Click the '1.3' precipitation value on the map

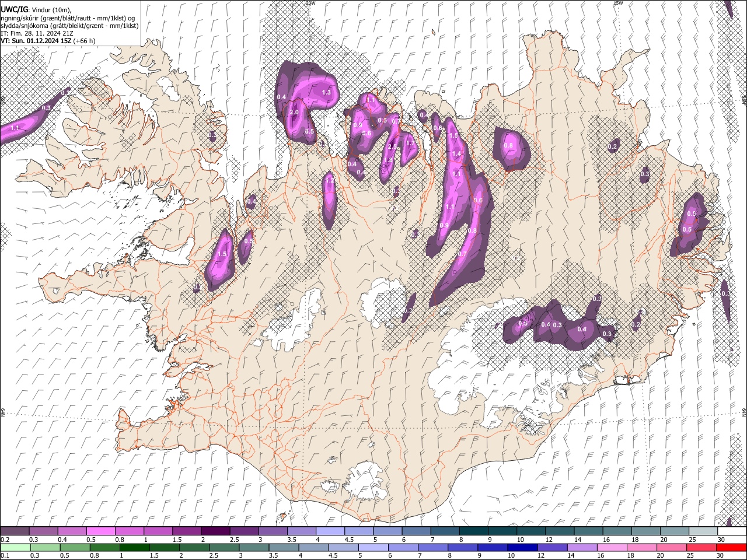pyautogui.click(x=326, y=92)
